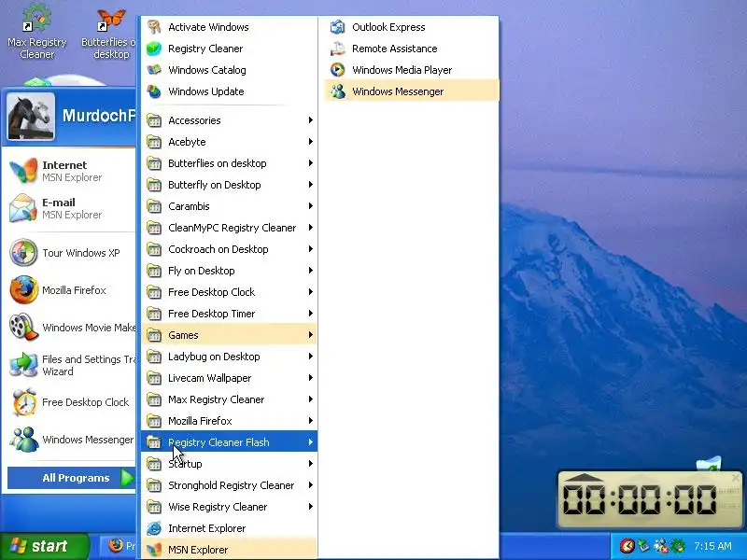Click All Programs button
This screenshot has height=560, width=747.
[x=71, y=478]
